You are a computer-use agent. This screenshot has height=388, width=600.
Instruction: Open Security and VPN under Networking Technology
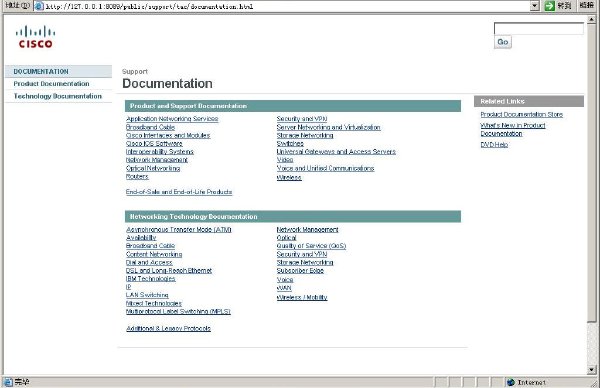(302, 254)
